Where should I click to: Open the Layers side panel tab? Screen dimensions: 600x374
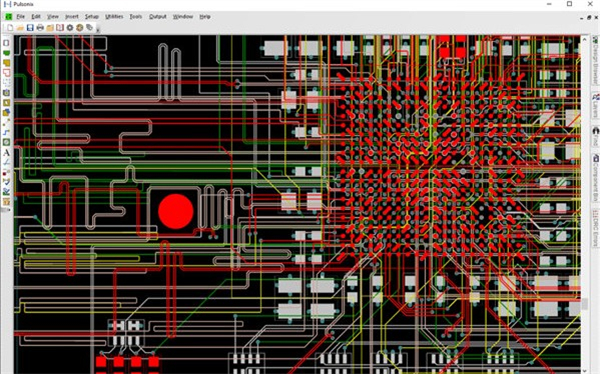tap(595, 106)
